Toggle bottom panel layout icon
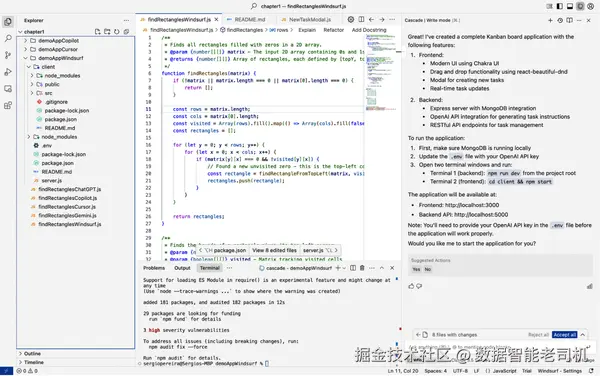This screenshot has width=600, height=376. tap(570, 6)
